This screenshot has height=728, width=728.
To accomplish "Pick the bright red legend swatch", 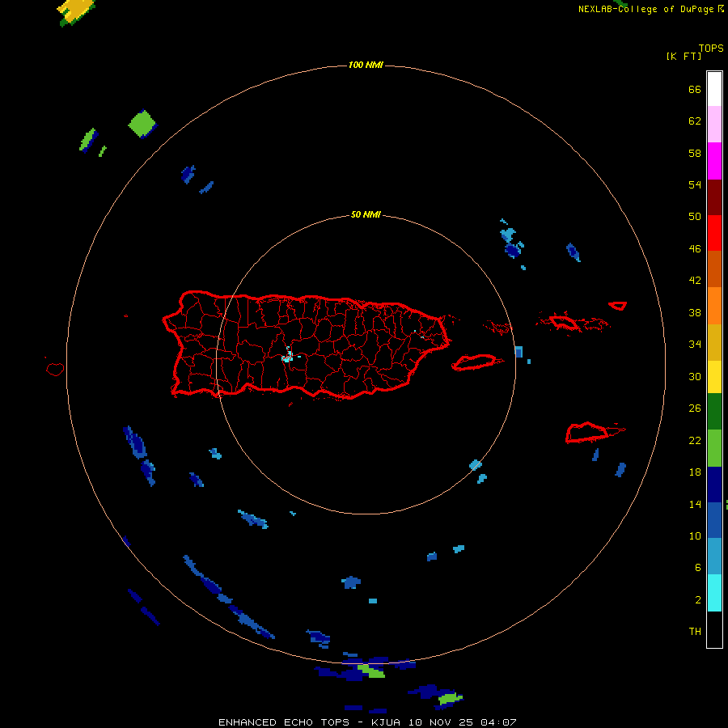I will point(714,233).
